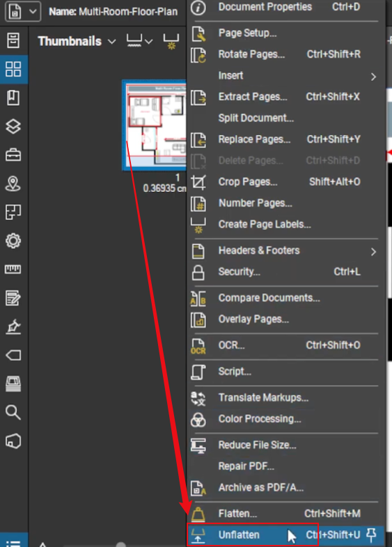392x547 pixels.
Task: Choose Extract Pages menu entry
Action: pyautogui.click(x=285, y=97)
